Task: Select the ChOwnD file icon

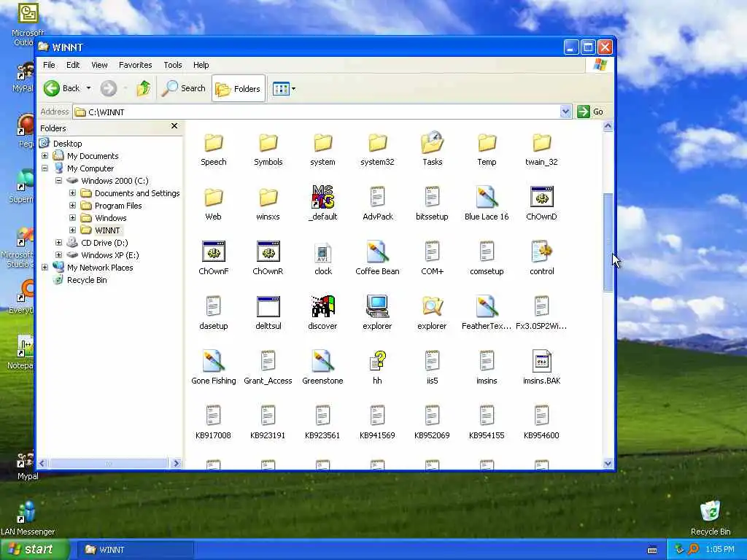Action: (541, 197)
